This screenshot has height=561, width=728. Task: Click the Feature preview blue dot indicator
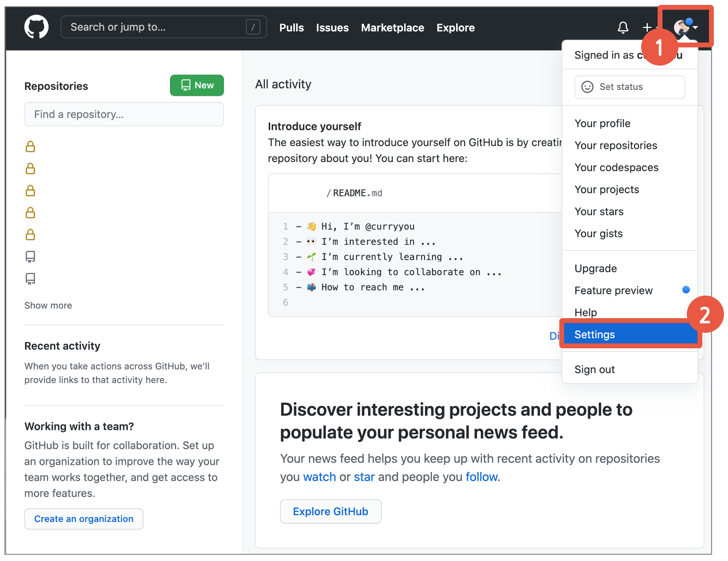(x=686, y=290)
